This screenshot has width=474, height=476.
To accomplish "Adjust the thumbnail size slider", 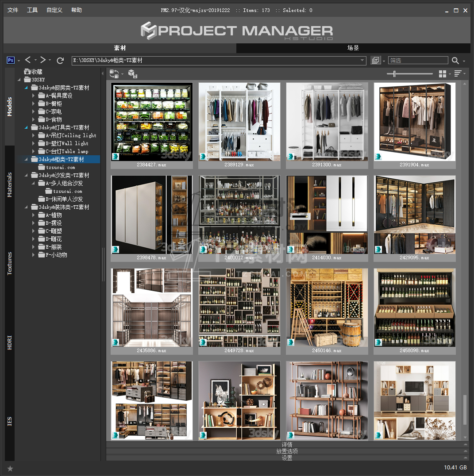I will [x=394, y=74].
